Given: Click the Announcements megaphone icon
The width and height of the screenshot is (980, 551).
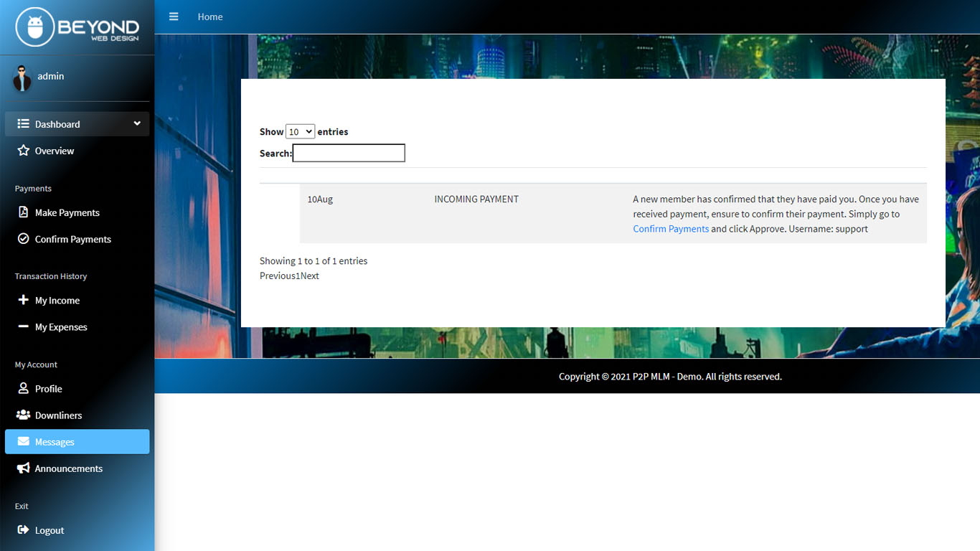Looking at the screenshot, I should pyautogui.click(x=23, y=468).
